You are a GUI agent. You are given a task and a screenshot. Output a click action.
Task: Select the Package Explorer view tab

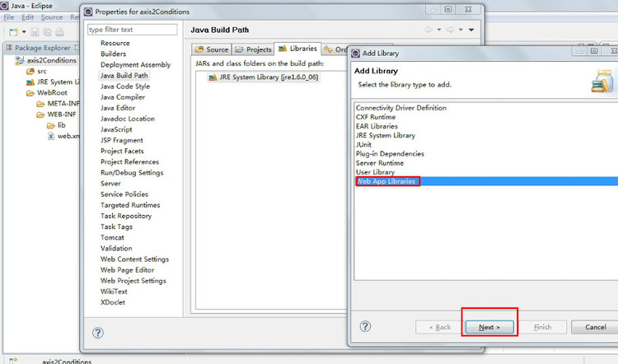click(42, 48)
